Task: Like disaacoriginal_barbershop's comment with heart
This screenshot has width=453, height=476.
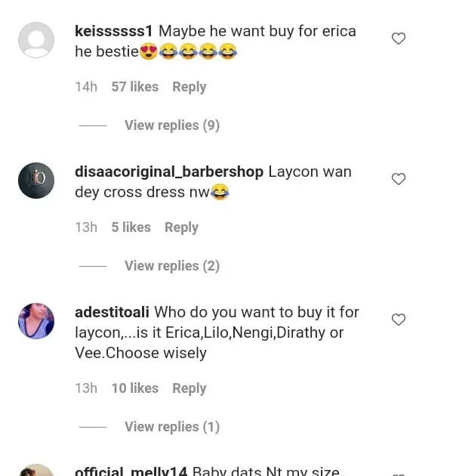Action: [399, 179]
